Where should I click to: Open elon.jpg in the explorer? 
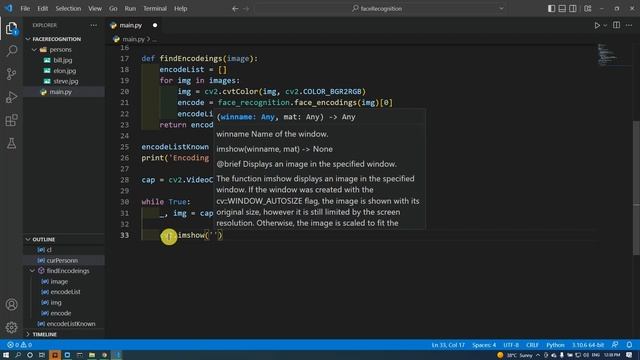pyautogui.click(x=64, y=71)
